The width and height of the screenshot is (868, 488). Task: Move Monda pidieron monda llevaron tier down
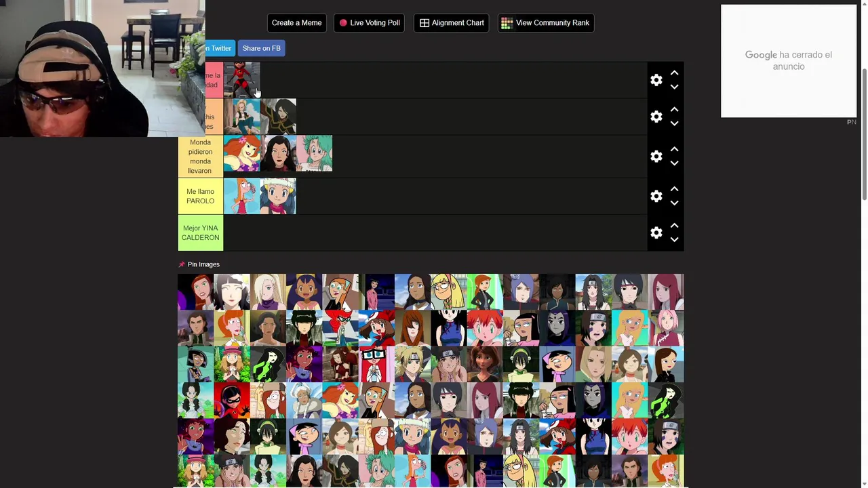tap(674, 163)
